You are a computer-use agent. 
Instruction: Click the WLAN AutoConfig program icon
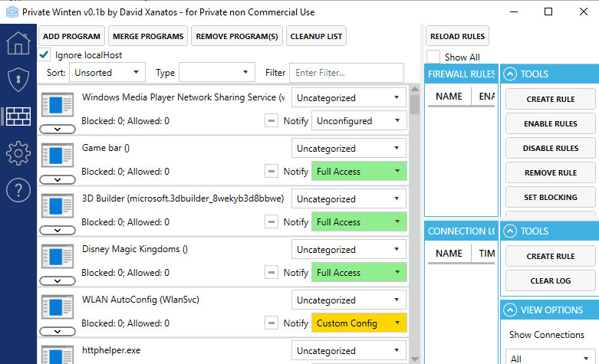58,307
